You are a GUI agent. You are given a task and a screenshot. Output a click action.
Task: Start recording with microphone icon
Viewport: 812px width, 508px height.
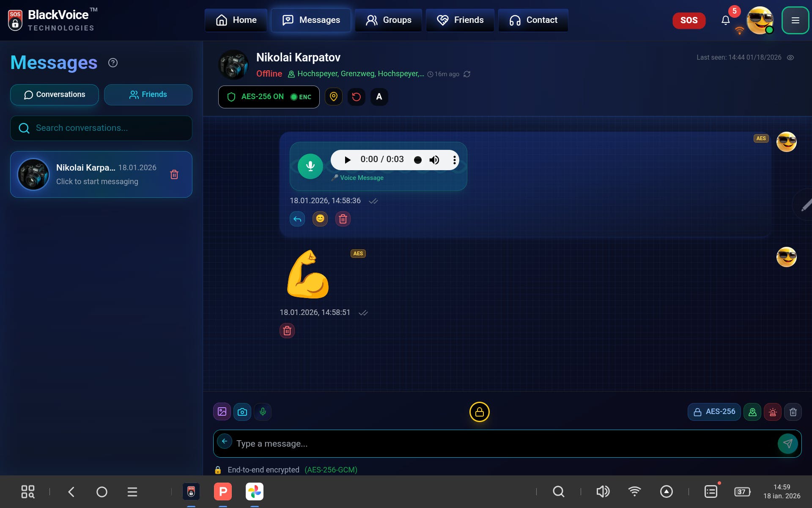pyautogui.click(x=263, y=411)
